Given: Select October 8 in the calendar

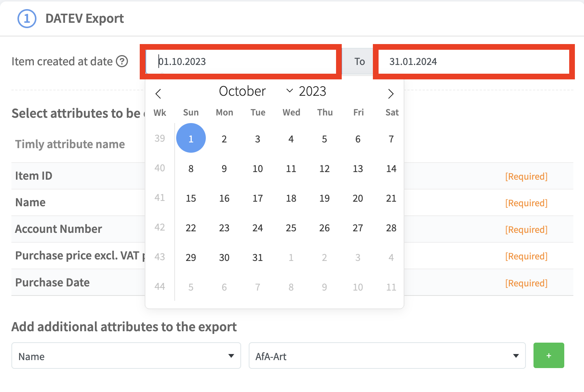Looking at the screenshot, I should [191, 169].
